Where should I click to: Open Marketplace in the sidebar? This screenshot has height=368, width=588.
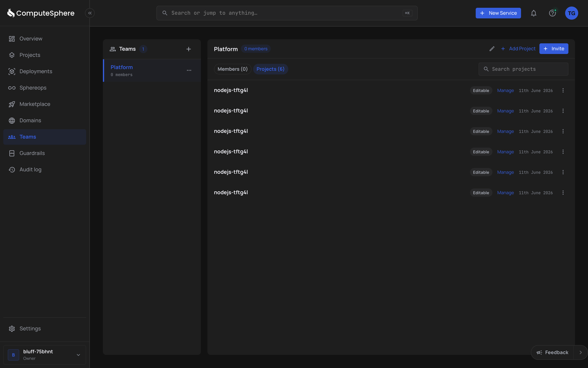click(45, 104)
